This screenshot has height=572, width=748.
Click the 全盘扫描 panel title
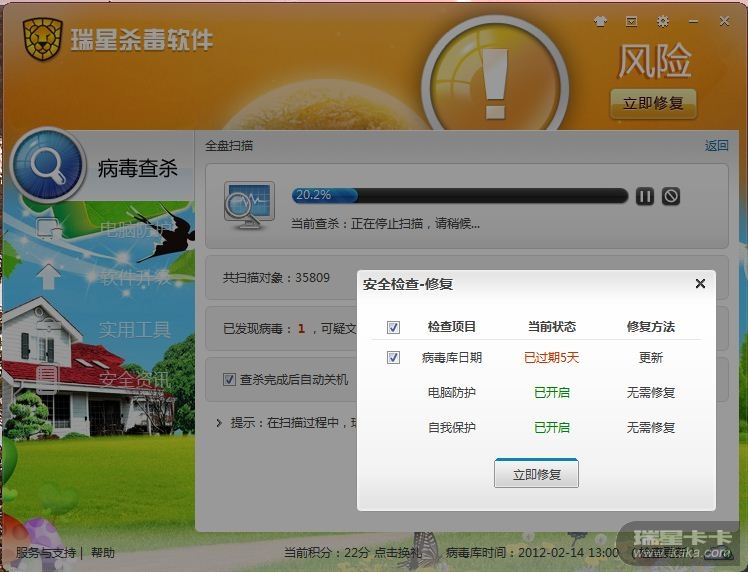point(229,146)
